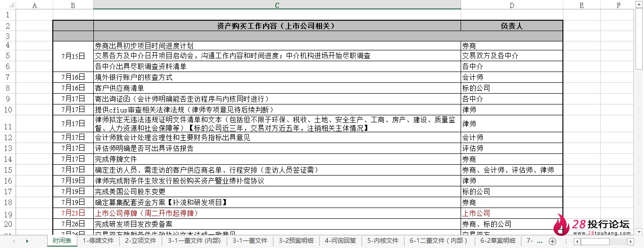Select cell 客户供应商清单
Screen dimensions: 644x248
(x=277, y=88)
